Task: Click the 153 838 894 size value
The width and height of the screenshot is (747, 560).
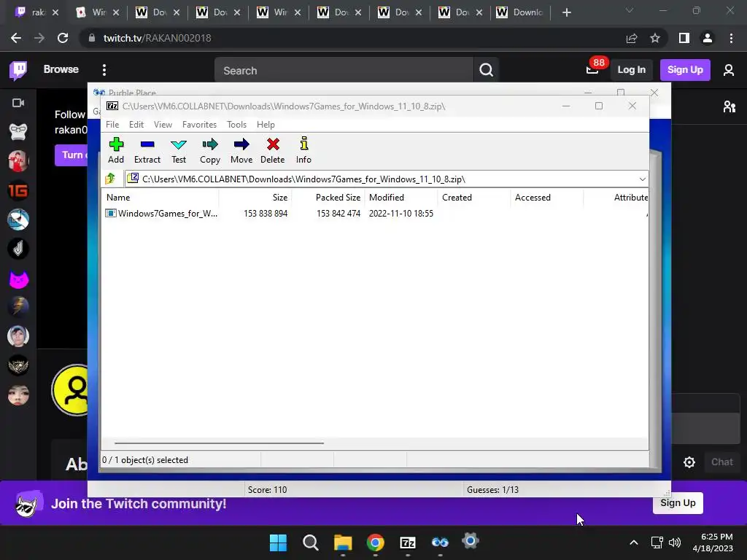Action: tap(266, 214)
